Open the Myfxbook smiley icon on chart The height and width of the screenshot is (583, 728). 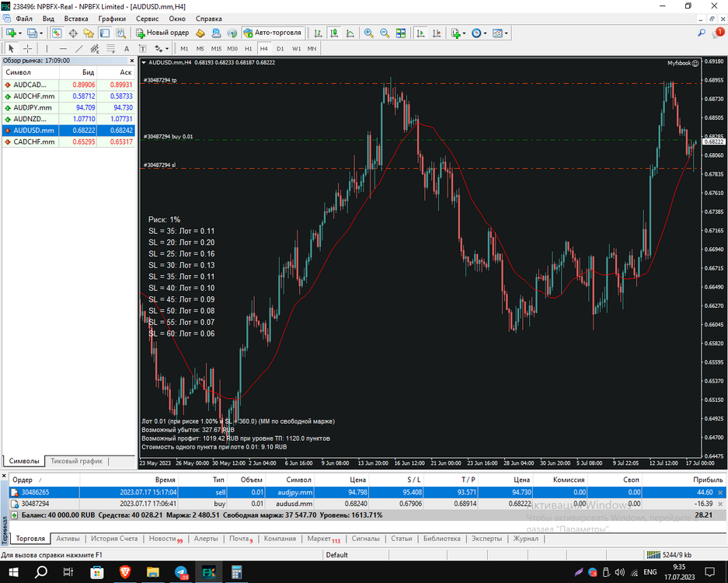(x=695, y=63)
